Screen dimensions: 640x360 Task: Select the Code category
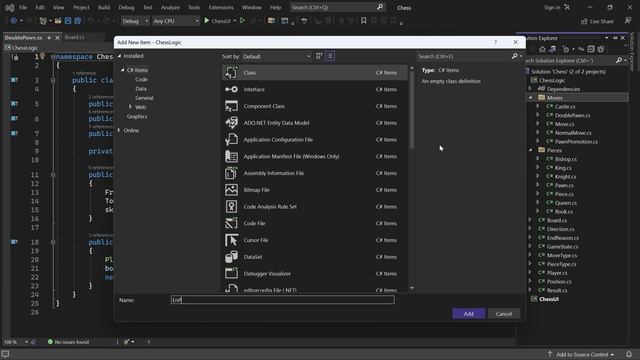pos(141,79)
